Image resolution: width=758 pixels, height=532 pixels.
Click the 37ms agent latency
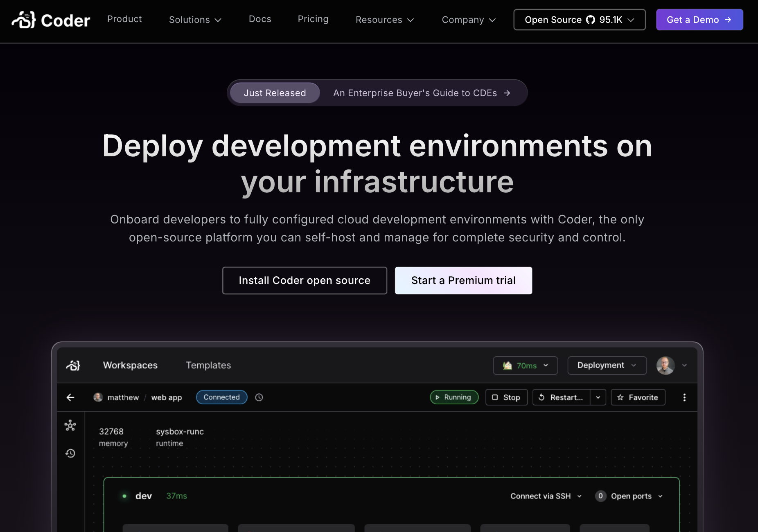(177, 496)
